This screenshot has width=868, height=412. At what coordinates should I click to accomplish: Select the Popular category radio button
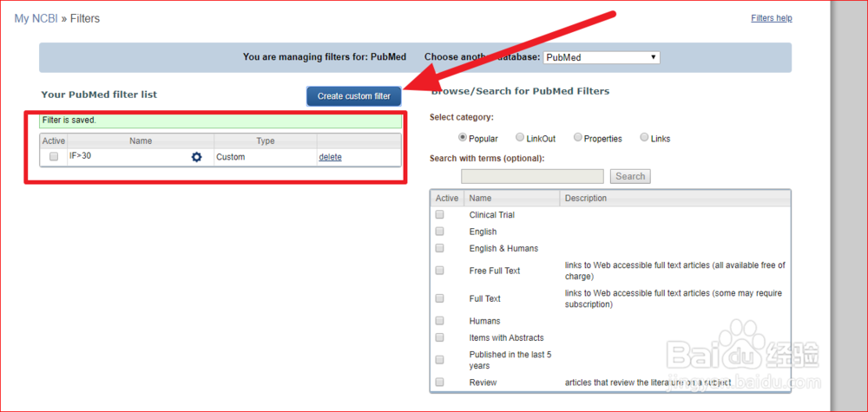[463, 138]
